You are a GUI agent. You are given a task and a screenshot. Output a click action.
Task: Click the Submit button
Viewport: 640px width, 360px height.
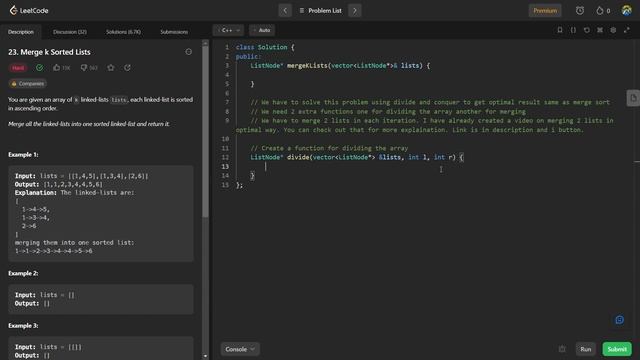pyautogui.click(x=617, y=349)
